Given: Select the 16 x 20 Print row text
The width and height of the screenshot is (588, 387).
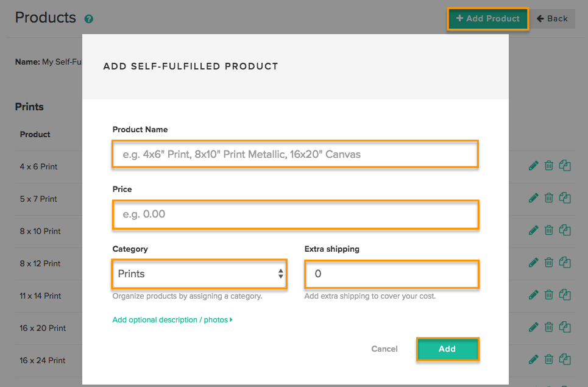Looking at the screenshot, I should [x=43, y=328].
